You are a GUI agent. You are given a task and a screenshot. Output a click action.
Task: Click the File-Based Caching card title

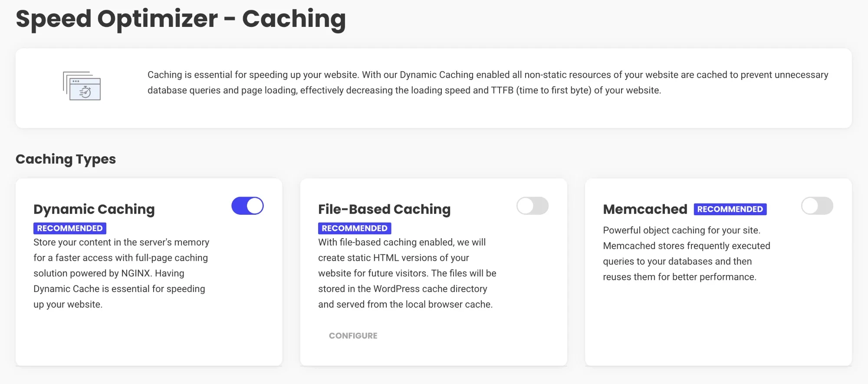click(385, 209)
